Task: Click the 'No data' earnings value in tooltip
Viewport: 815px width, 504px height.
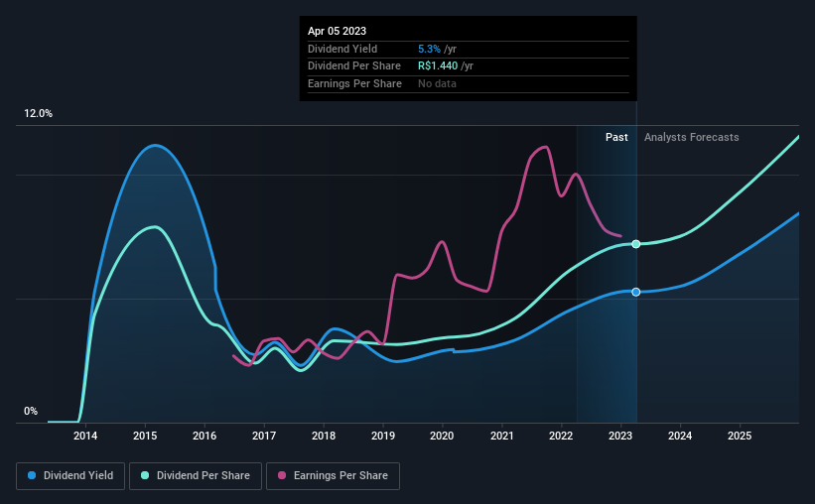Action: coord(437,83)
